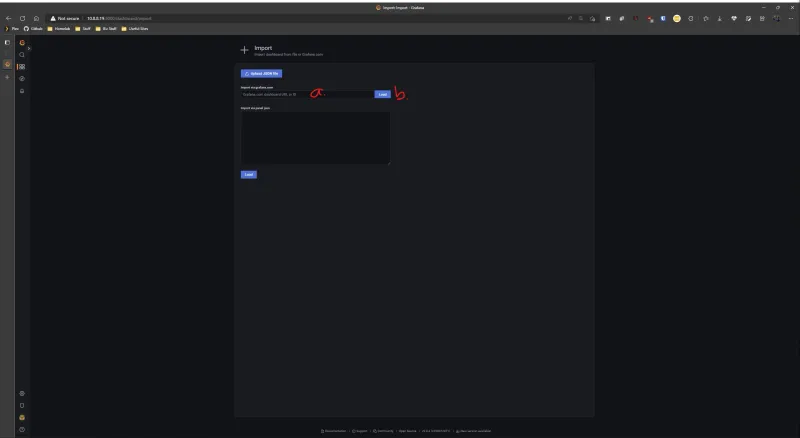The height and width of the screenshot is (438, 800).
Task: Open the browser Downloads arrow icon
Action: point(719,18)
